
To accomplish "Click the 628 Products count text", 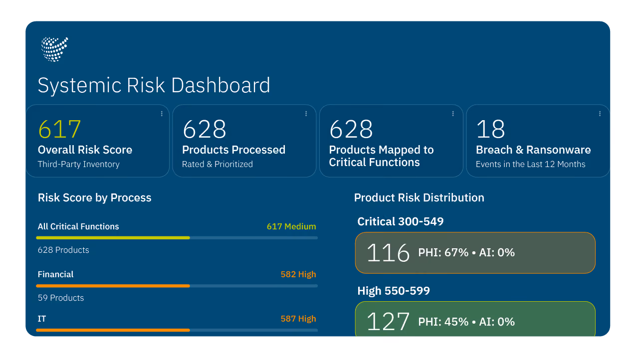I will click(63, 250).
